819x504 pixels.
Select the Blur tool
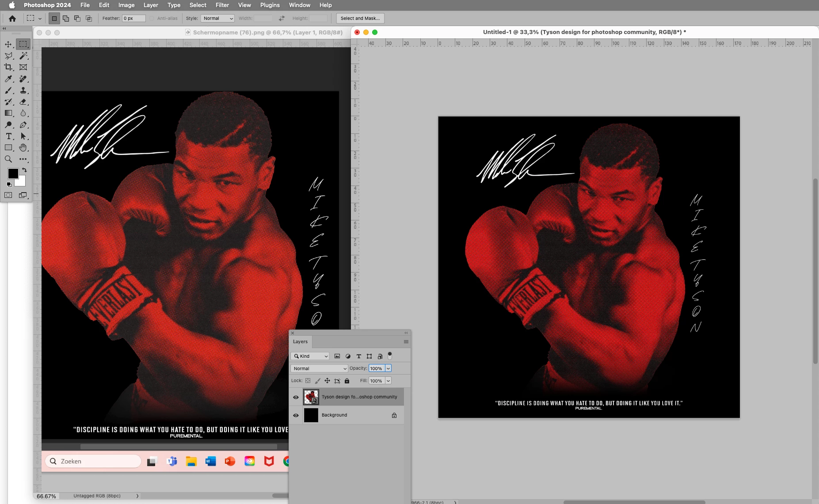coord(23,113)
